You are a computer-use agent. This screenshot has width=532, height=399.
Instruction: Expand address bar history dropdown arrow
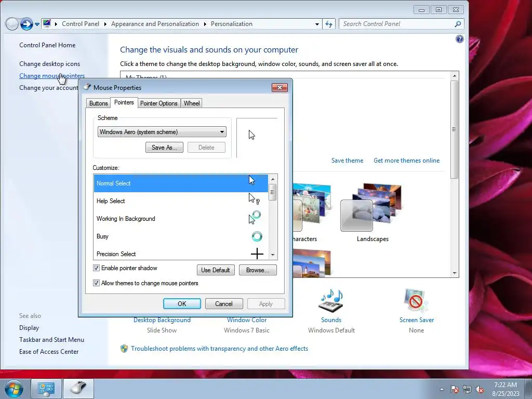[317, 24]
